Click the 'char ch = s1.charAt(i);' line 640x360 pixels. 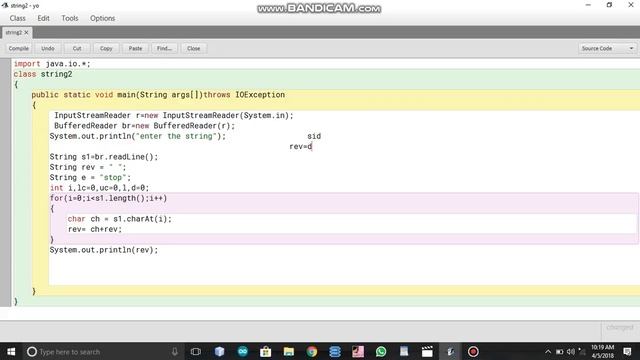(x=120, y=219)
